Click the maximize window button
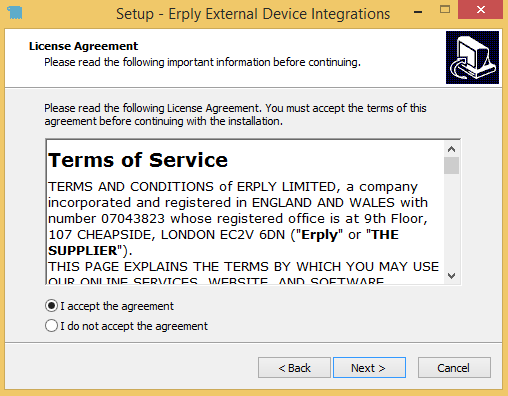Viewport: 508px width, 396px height. (x=445, y=9)
